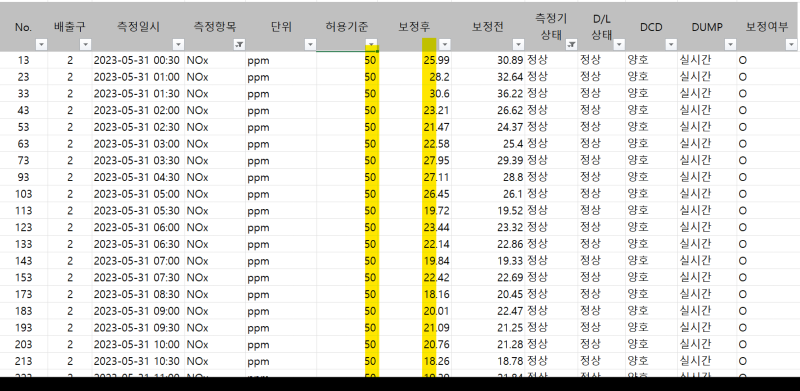Select the 보정전 cell showing 18.78

click(488, 361)
